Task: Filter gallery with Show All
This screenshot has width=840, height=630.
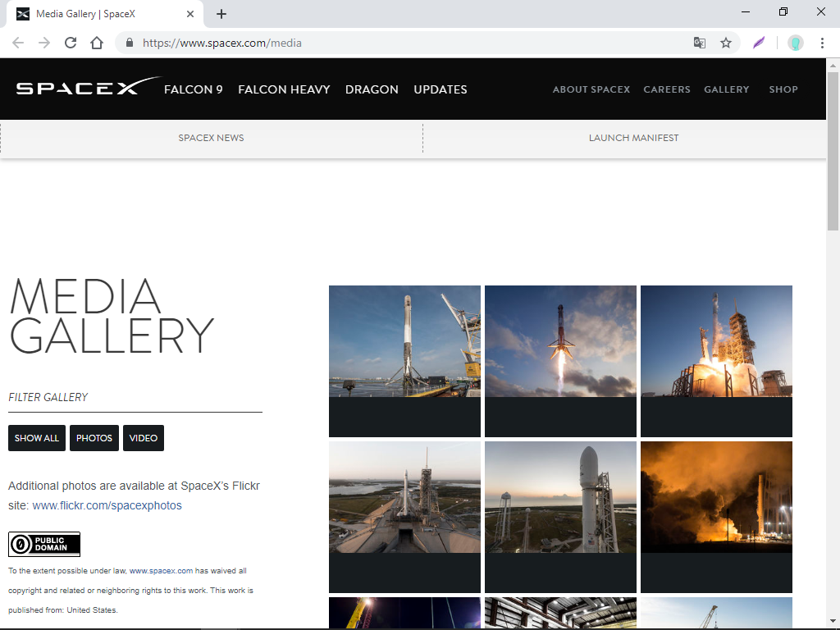Action: [36, 438]
